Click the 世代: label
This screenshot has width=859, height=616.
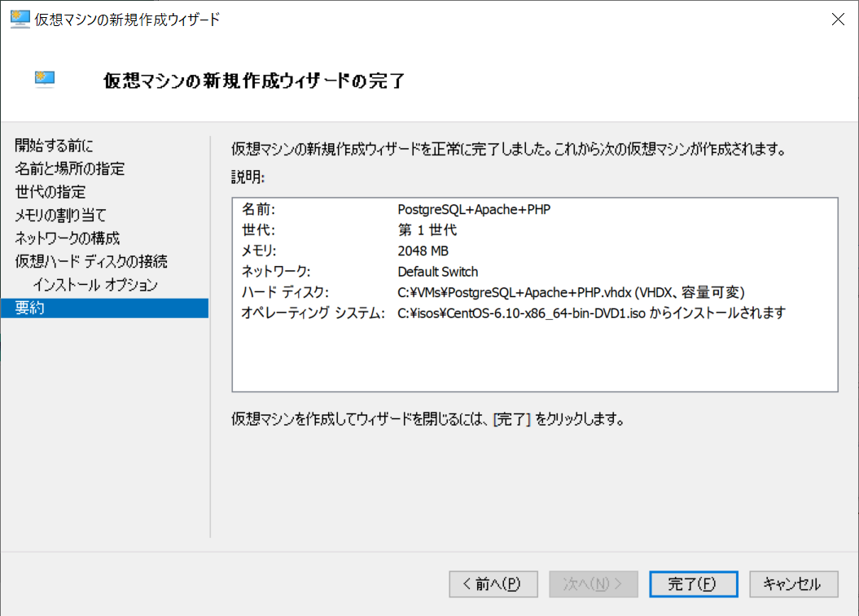coord(259,230)
